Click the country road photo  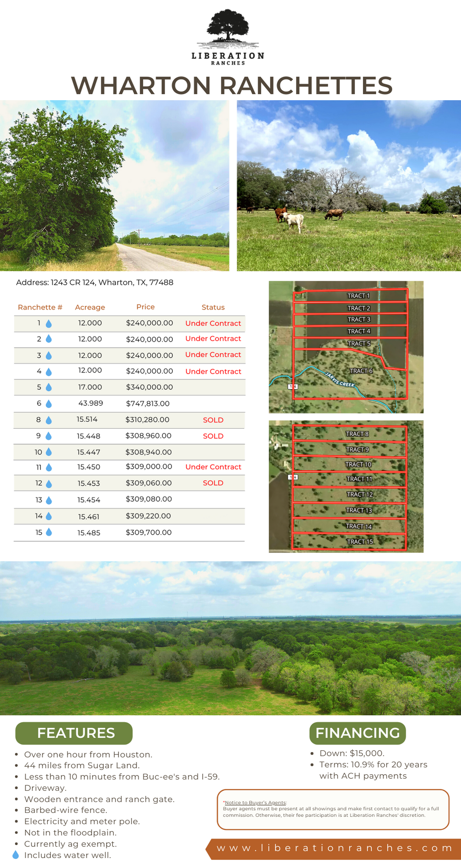pyautogui.click(x=114, y=186)
